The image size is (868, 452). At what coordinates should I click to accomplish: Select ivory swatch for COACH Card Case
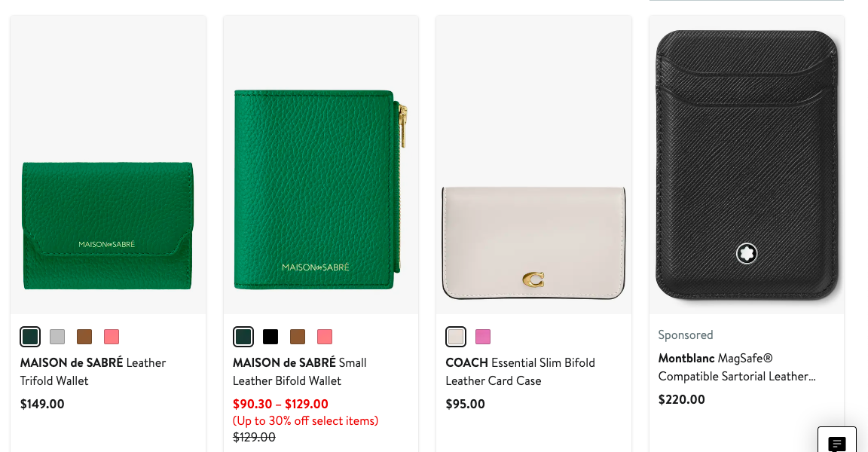pyautogui.click(x=456, y=337)
